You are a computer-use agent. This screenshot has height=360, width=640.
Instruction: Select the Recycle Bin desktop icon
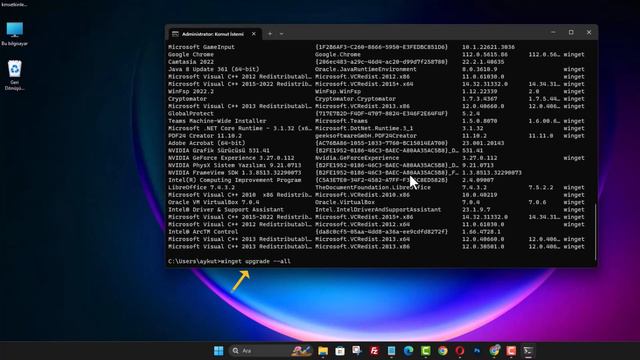15,76
